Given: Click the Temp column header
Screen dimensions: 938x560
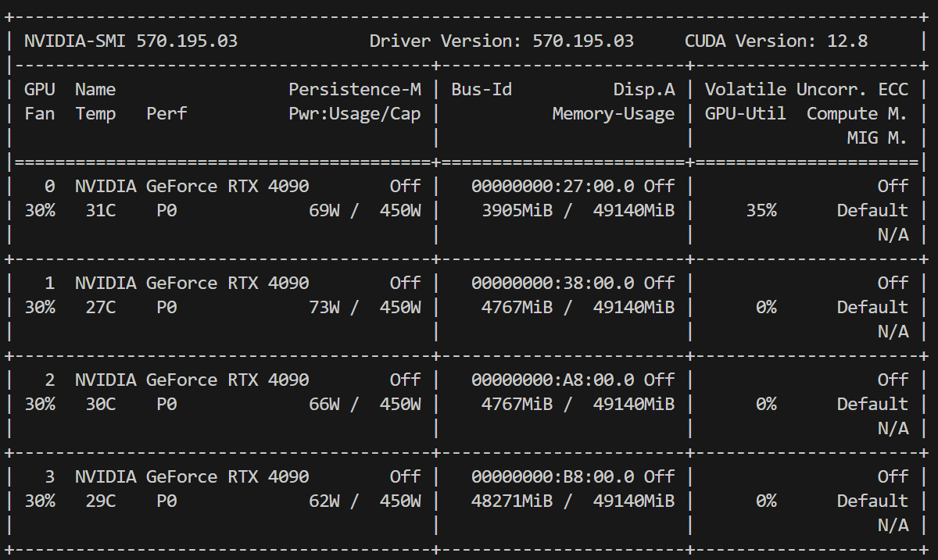Looking at the screenshot, I should point(95,114).
